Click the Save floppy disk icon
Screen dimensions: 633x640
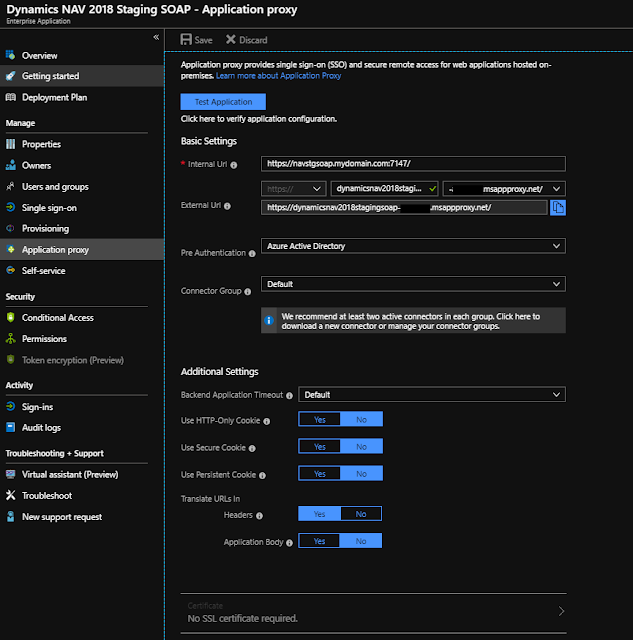coord(186,40)
